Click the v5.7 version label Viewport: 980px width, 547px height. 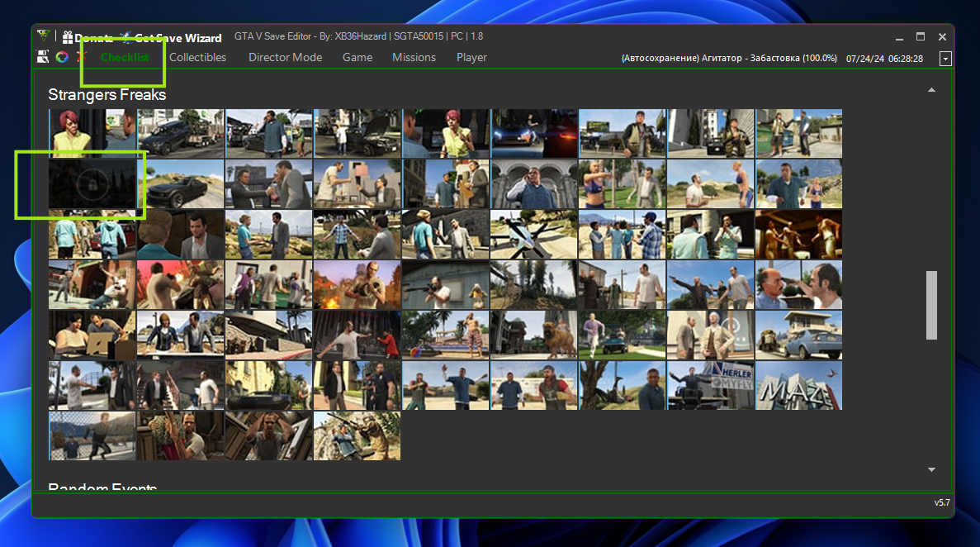942,502
